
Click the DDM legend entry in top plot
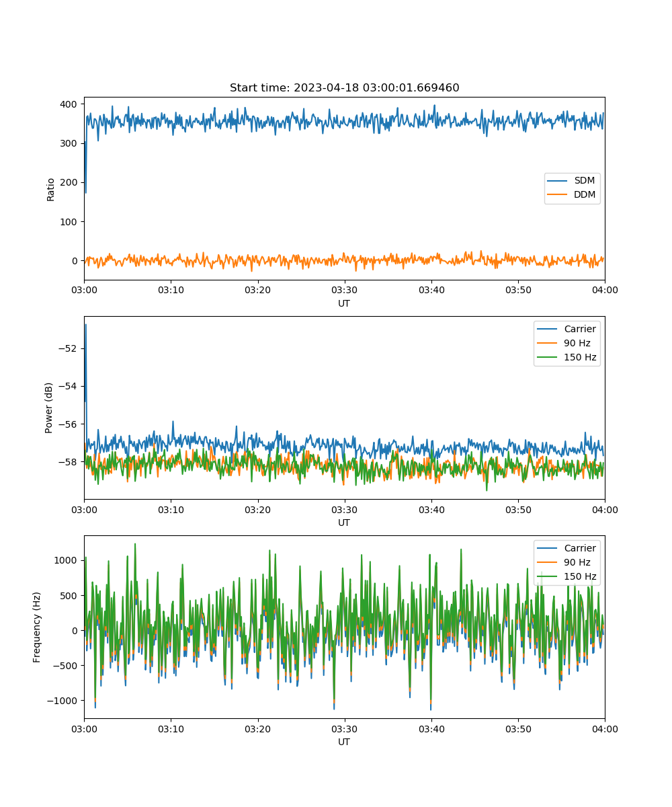click(585, 195)
